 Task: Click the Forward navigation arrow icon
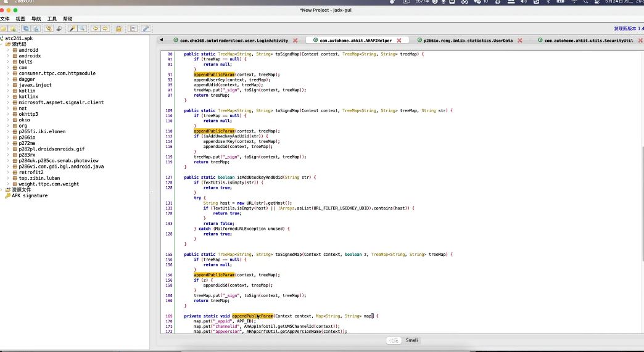tap(105, 28)
